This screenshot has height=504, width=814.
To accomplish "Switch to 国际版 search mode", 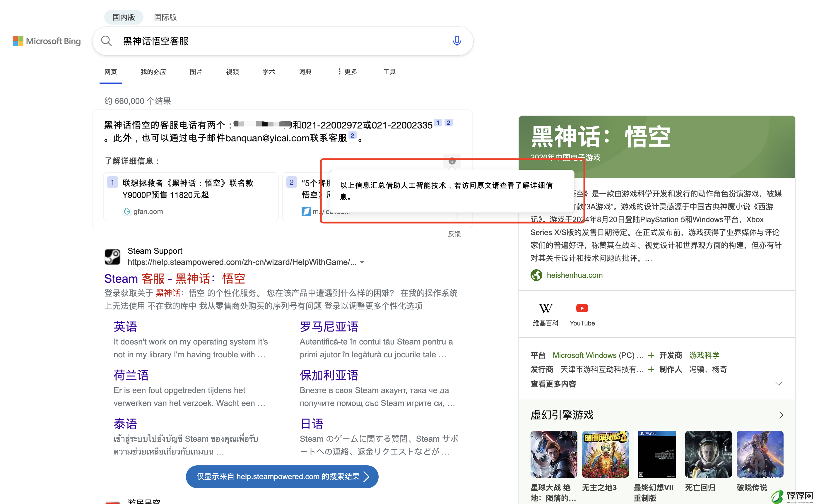I will (x=165, y=17).
